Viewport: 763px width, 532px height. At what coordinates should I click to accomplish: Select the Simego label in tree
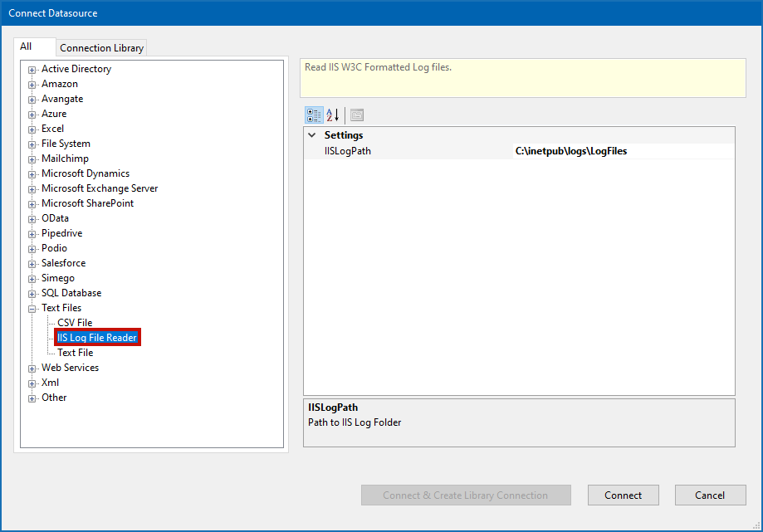58,278
